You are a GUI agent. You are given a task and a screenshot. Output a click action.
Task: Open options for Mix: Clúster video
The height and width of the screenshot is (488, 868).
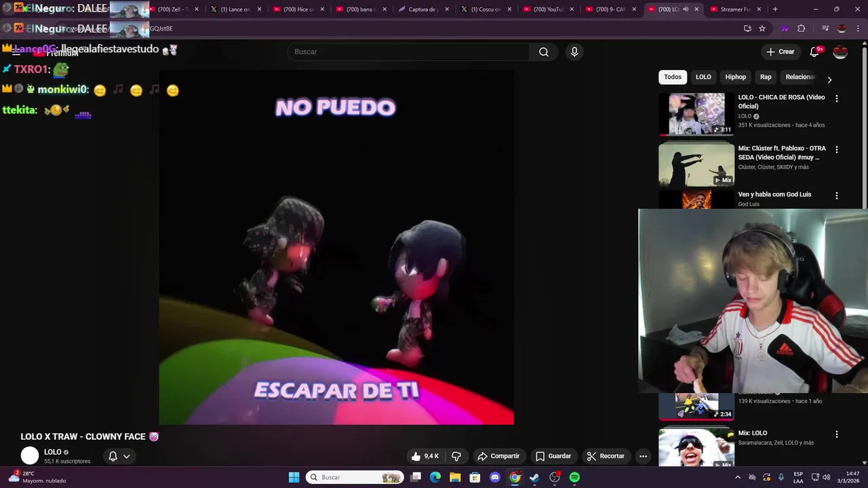(836, 149)
